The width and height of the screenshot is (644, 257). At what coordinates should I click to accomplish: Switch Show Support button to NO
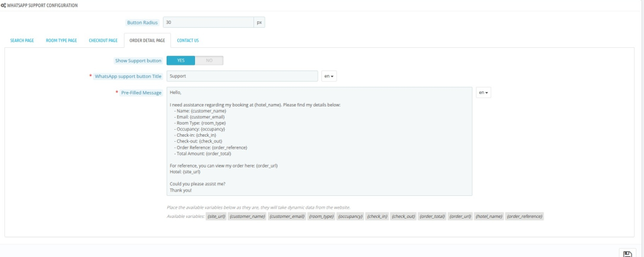[x=209, y=60]
